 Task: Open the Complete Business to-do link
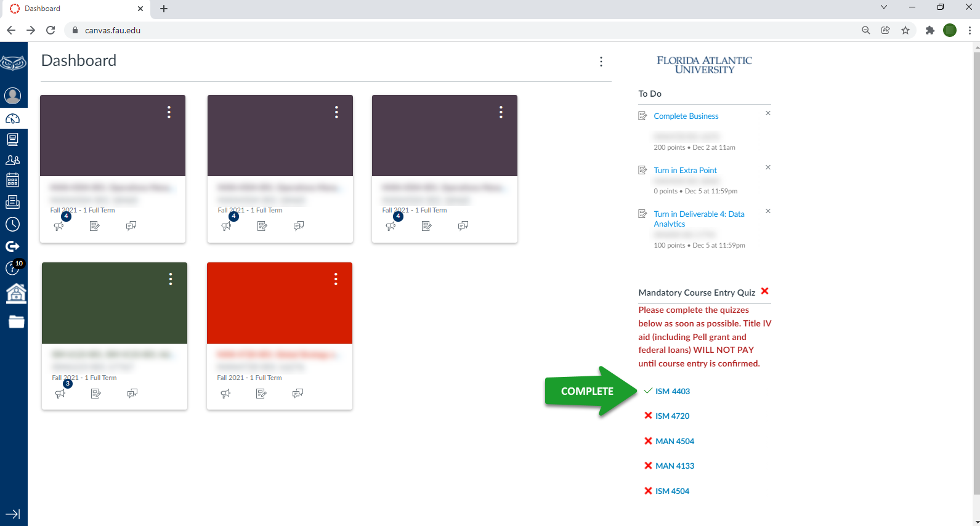coord(686,116)
